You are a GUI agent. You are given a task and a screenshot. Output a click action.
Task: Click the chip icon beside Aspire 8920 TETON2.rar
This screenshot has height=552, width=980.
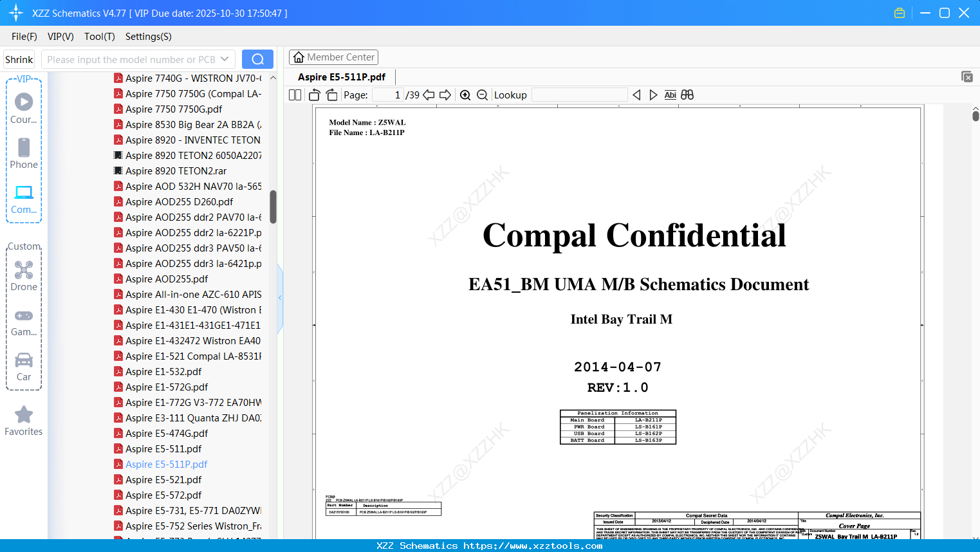[x=118, y=170]
